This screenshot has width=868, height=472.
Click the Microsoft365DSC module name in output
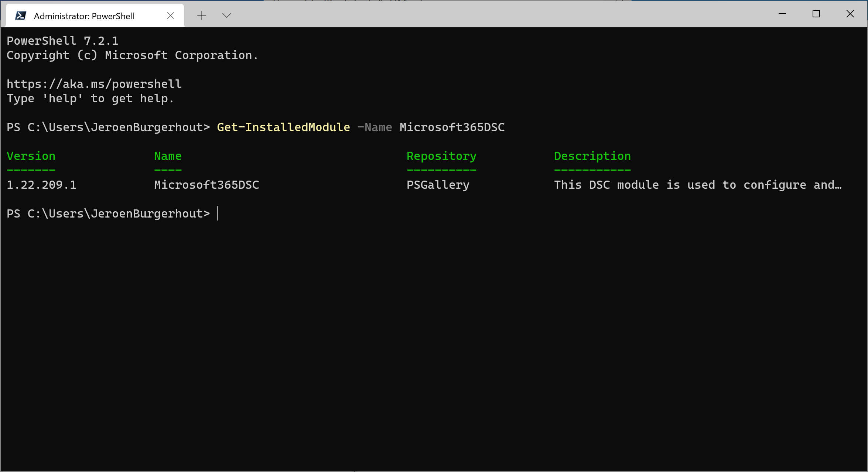coord(206,185)
